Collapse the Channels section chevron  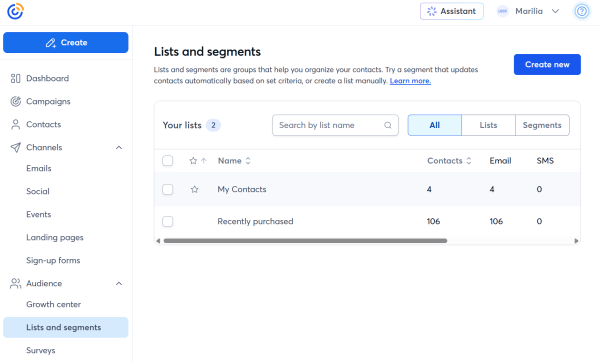coord(119,147)
